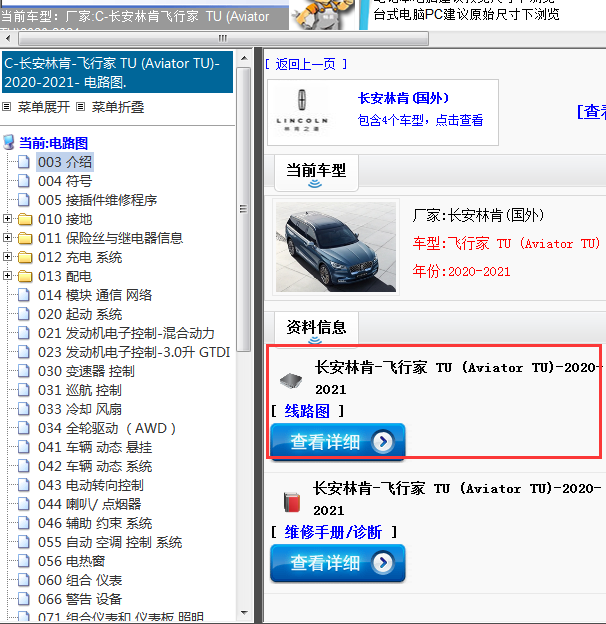The image size is (606, 624).
Task: Expand the 010 接地 folder
Action: (x=7, y=218)
